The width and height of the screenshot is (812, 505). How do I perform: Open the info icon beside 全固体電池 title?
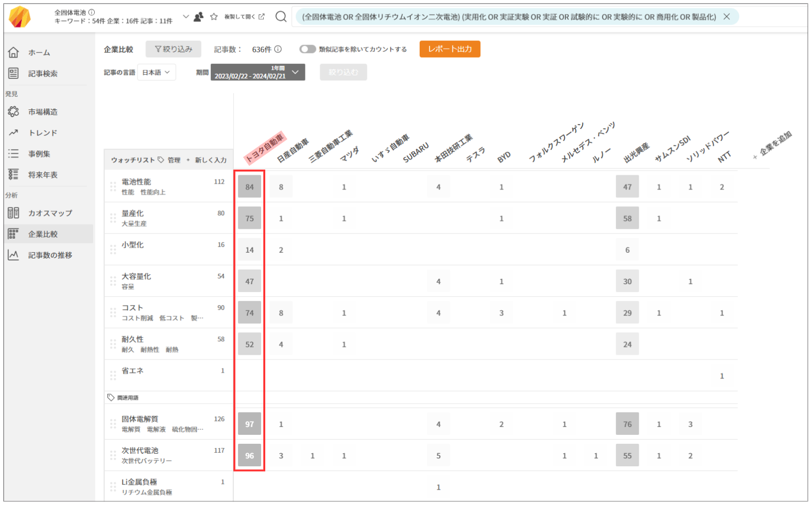[x=92, y=12]
